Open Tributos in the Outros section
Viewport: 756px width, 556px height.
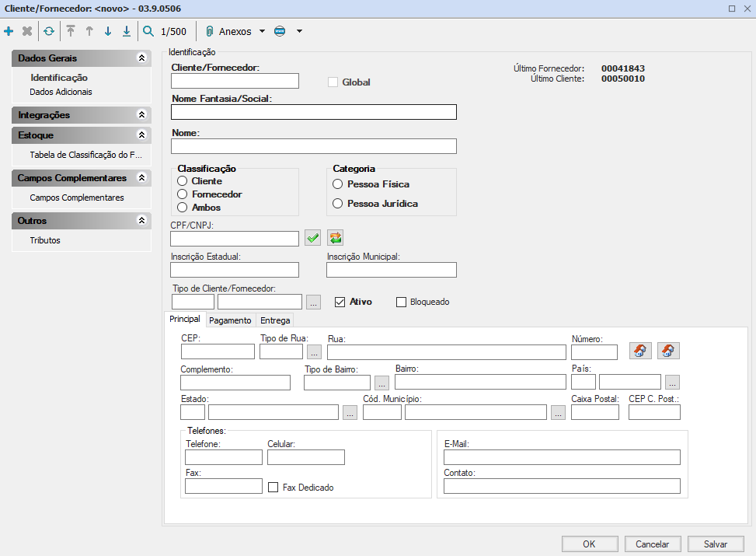(x=45, y=240)
